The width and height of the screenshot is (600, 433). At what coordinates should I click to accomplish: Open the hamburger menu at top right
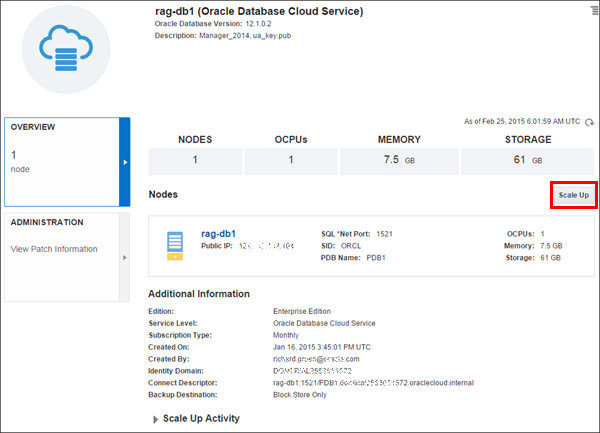[x=590, y=9]
